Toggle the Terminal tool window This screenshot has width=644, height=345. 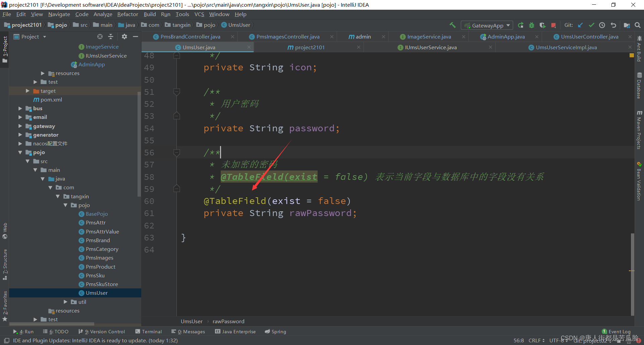click(x=149, y=332)
